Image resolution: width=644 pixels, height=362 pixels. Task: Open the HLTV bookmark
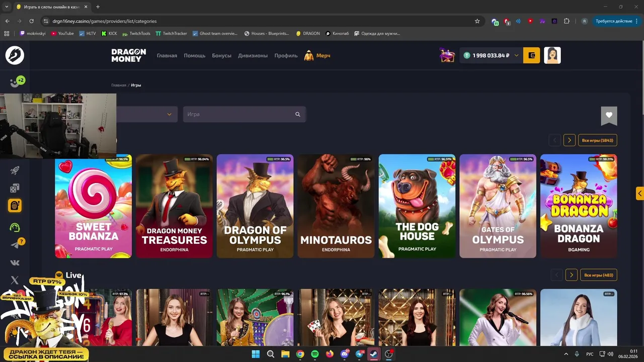[88, 34]
